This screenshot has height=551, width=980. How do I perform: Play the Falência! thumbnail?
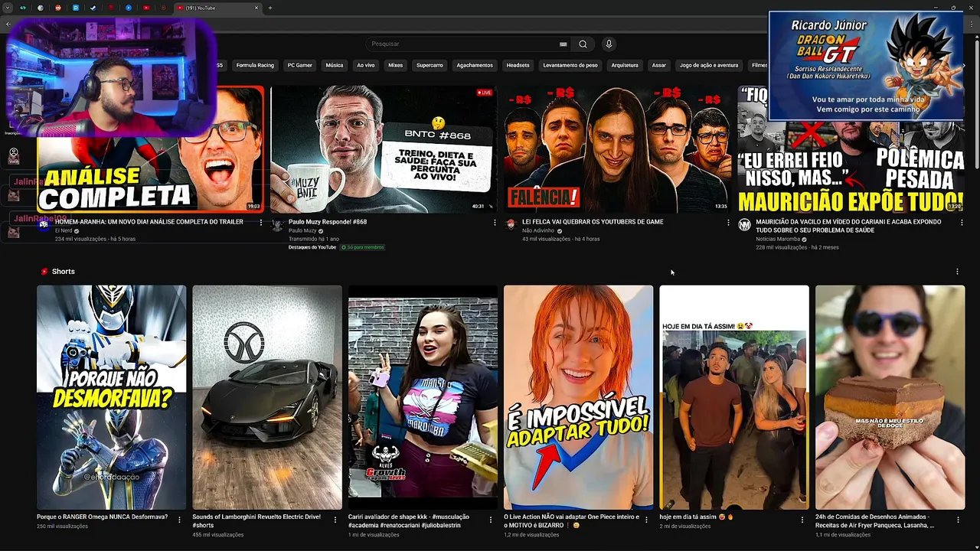(x=617, y=149)
